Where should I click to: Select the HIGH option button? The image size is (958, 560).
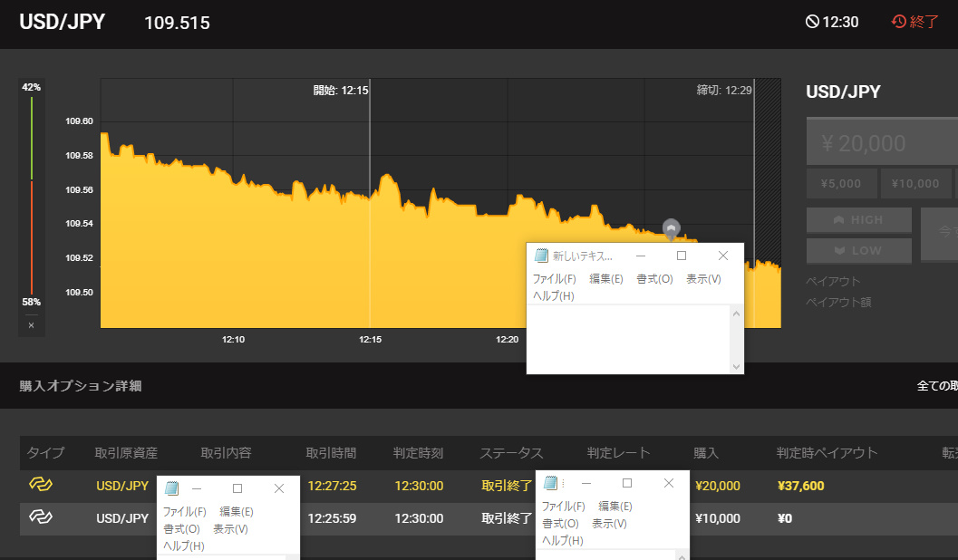point(859,220)
